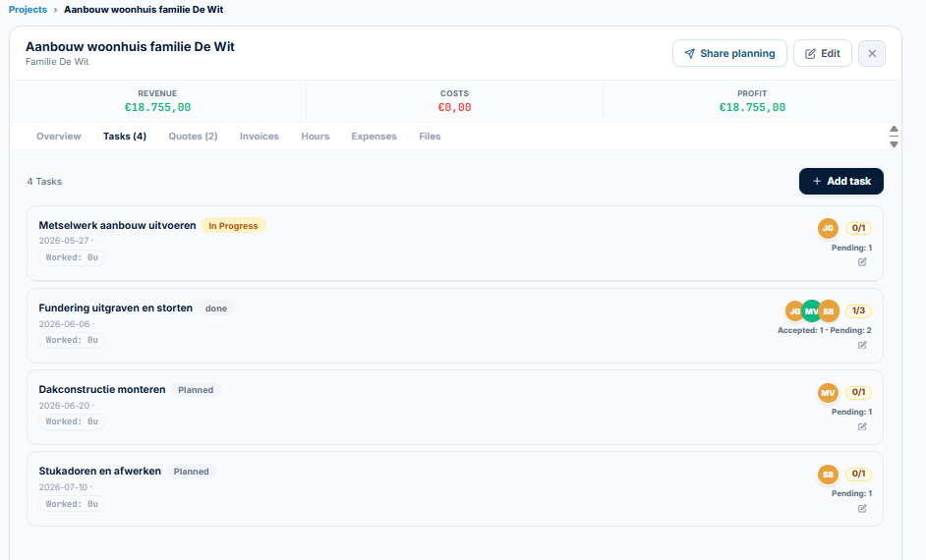
Task: Click SB avatar on Fundering uitgraven task
Action: [829, 311]
